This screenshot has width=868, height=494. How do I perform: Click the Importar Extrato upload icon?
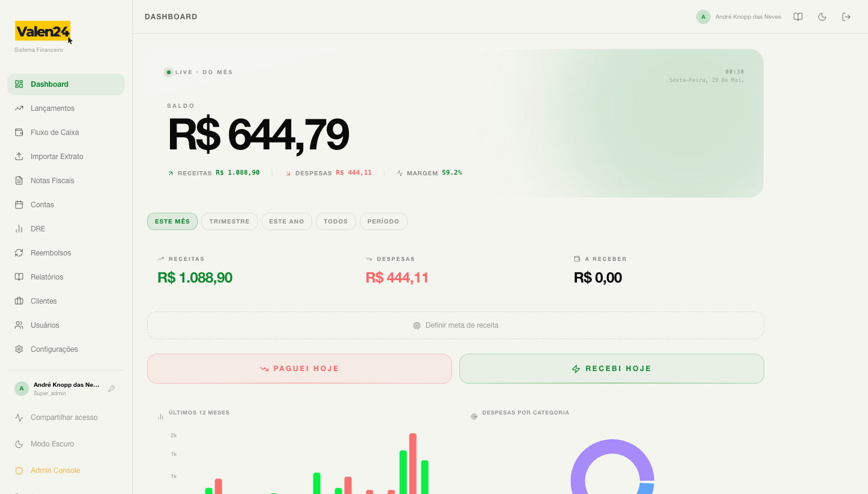click(19, 157)
